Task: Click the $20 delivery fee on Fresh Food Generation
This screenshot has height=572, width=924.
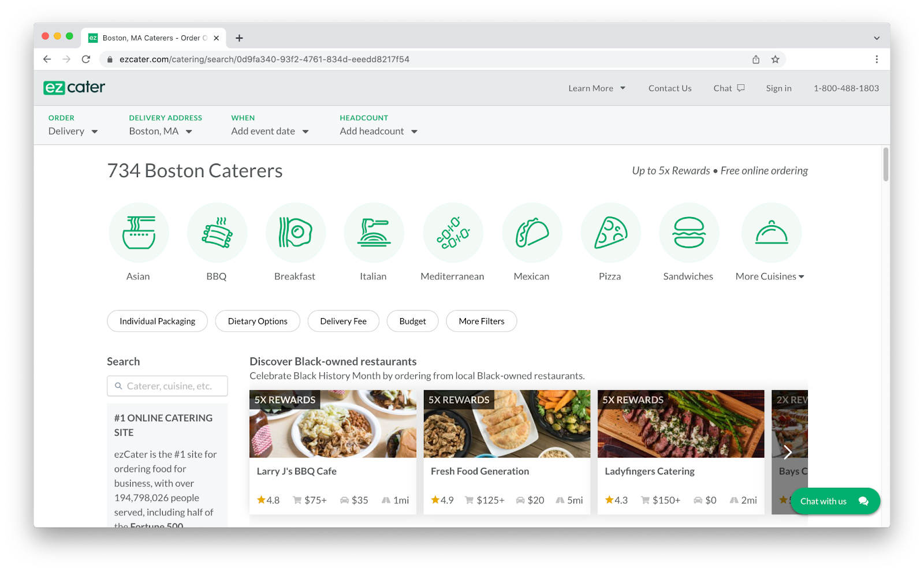Action: (530, 500)
